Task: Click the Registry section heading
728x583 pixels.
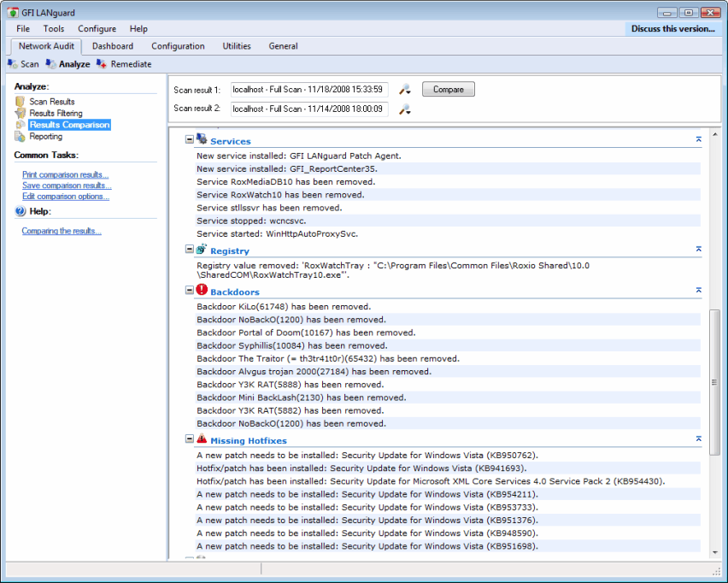Action: pyautogui.click(x=230, y=250)
